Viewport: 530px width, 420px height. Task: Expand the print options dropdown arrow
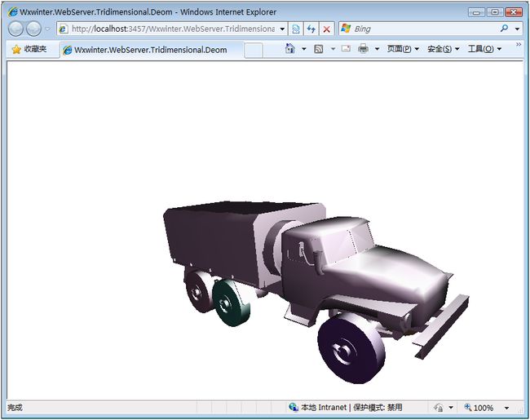point(377,49)
